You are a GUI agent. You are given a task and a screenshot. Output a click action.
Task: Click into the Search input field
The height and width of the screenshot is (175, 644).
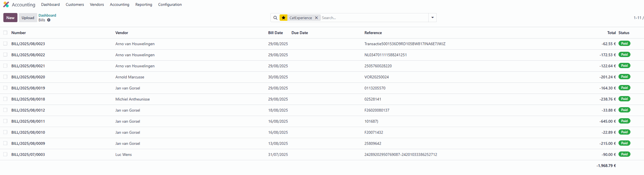(374, 18)
